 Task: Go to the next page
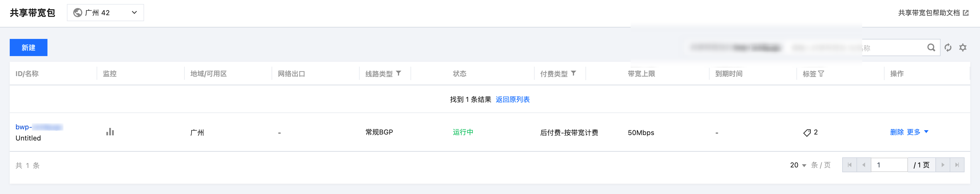pyautogui.click(x=943, y=165)
